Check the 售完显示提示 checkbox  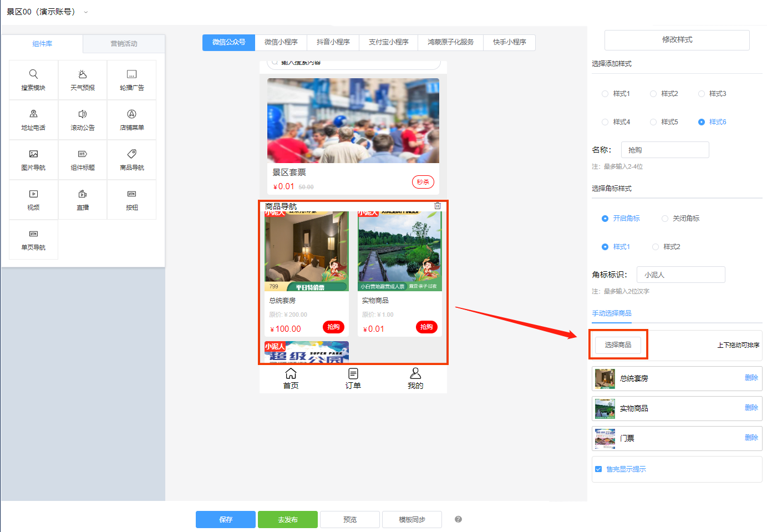[598, 469]
